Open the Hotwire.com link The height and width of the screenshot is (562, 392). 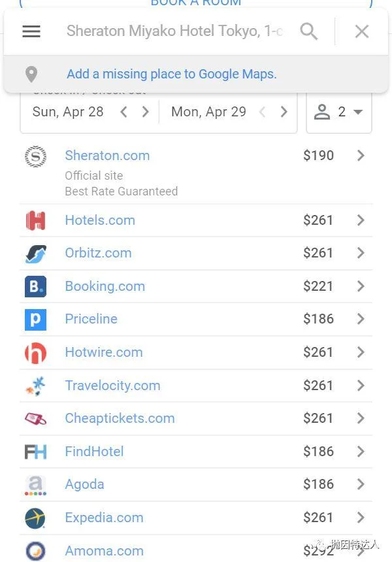coord(103,352)
